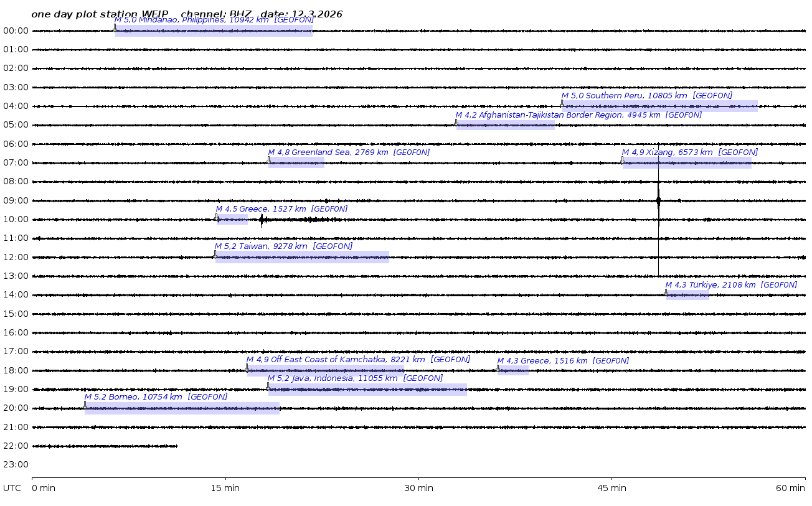Viewport: 812px width, 506px height.
Task: Click the onset flag marker for M 4,5 Greece
Action: point(217,217)
